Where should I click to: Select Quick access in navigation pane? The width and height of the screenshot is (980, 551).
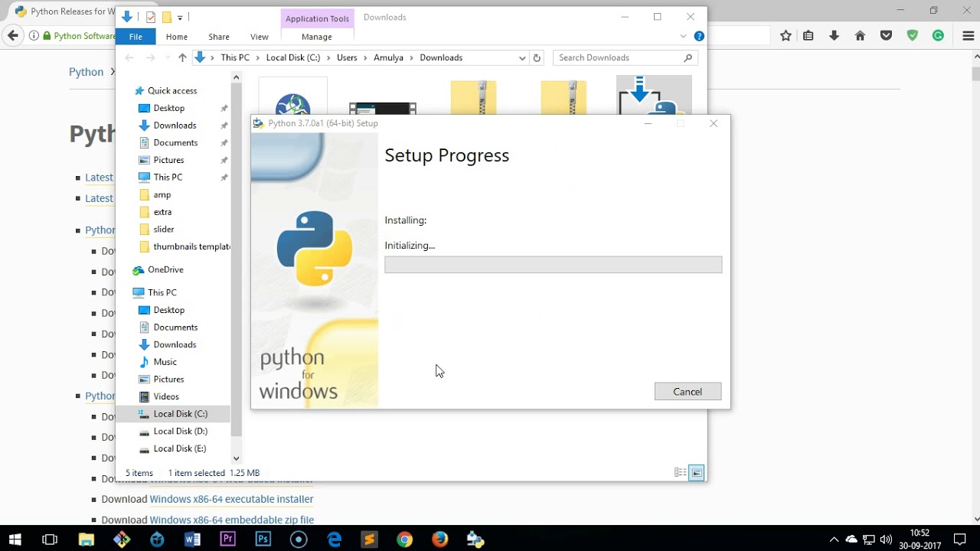coord(172,90)
